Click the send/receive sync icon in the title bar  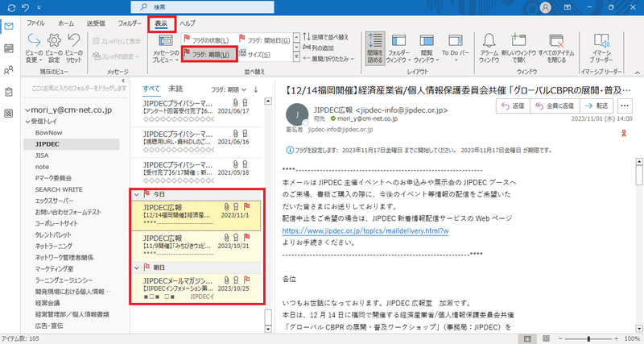[x=11, y=7]
